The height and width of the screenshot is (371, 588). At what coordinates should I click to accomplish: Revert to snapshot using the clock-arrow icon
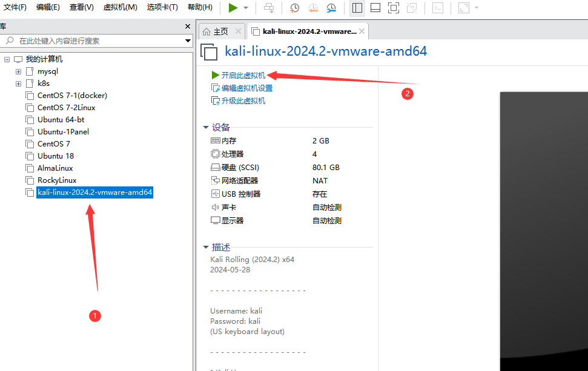(312, 8)
